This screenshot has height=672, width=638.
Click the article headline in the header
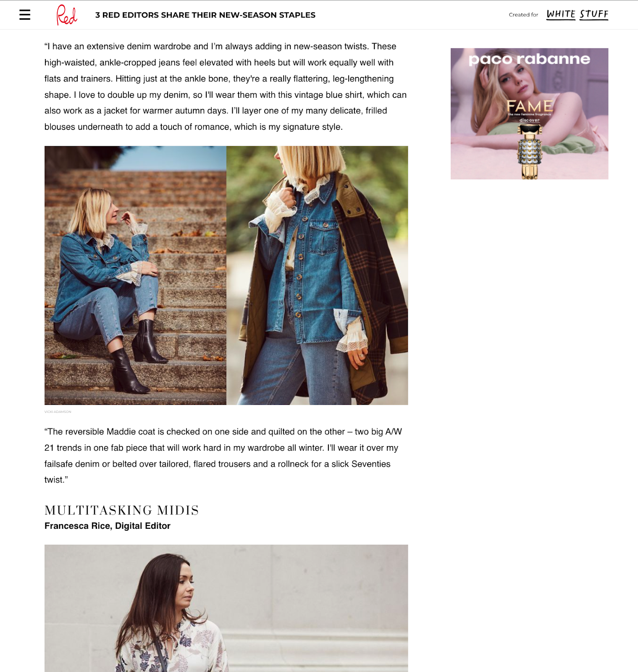click(x=205, y=15)
